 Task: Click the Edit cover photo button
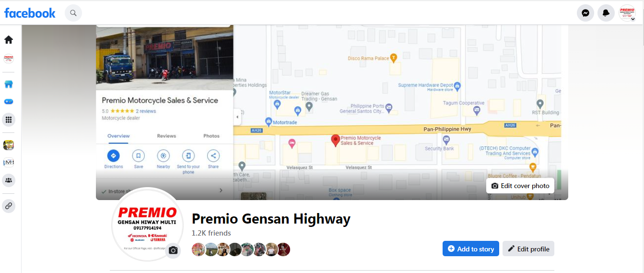click(520, 186)
